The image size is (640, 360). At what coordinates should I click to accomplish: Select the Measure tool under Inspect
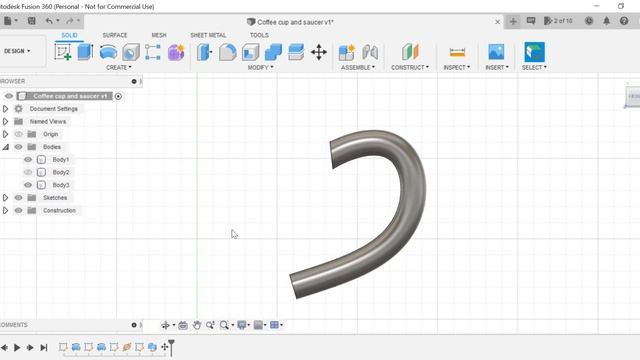tap(457, 52)
